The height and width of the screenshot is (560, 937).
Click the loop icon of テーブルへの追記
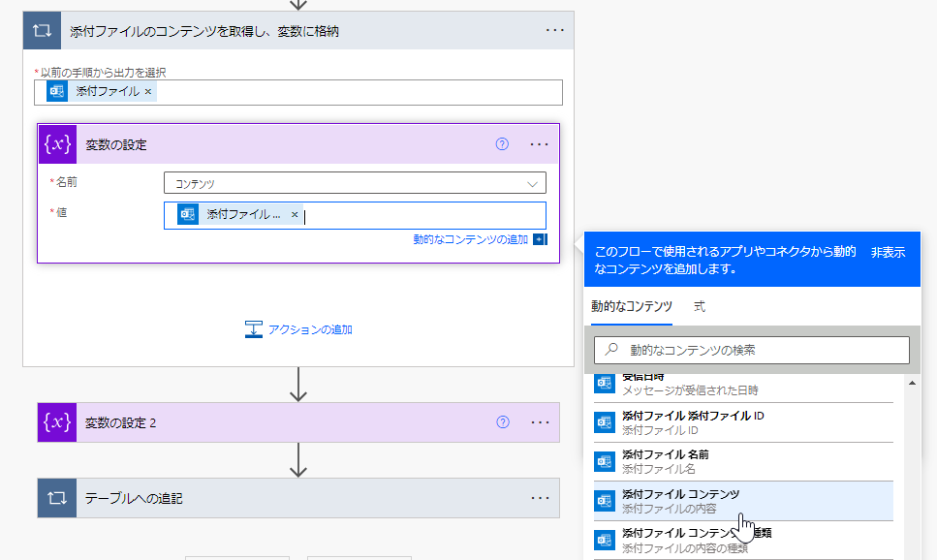coord(57,498)
